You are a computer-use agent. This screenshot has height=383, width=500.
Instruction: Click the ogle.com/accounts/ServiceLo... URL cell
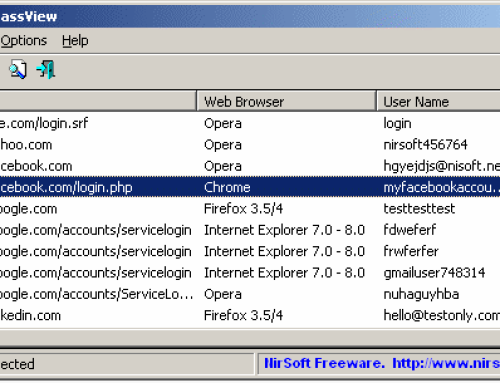pos(97,294)
